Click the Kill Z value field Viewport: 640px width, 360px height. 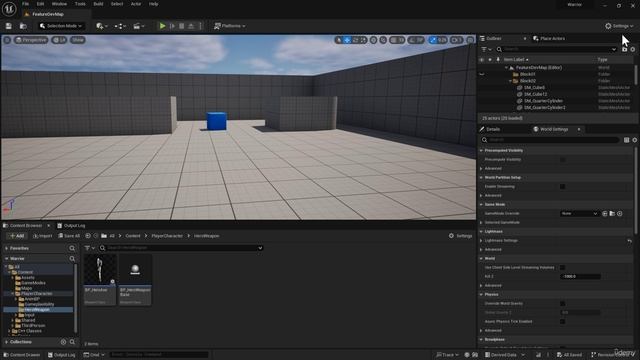point(580,276)
